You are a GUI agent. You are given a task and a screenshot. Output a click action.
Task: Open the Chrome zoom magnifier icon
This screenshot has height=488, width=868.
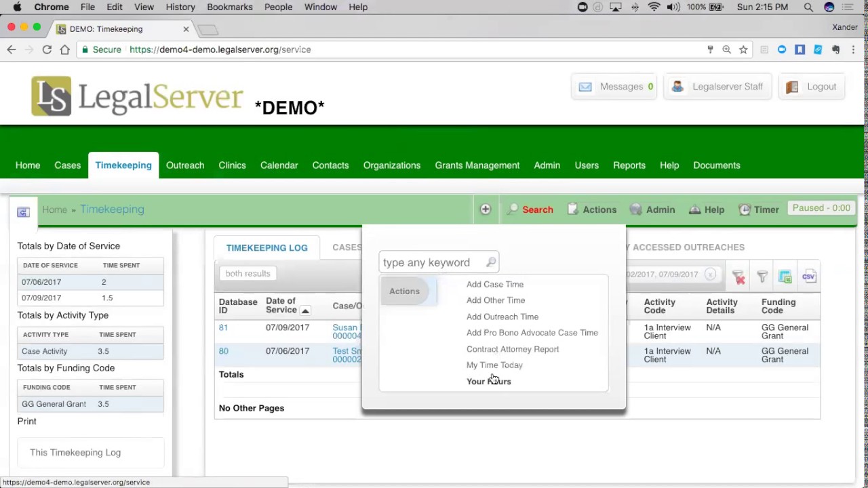tap(726, 49)
